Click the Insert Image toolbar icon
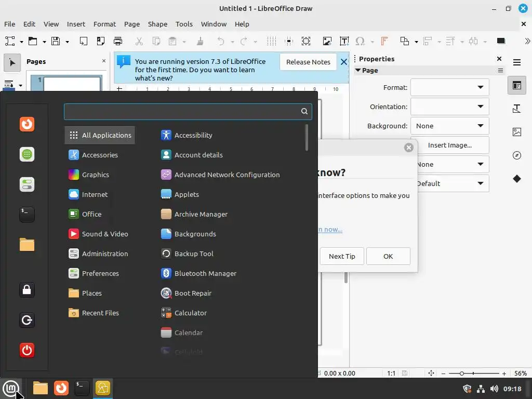The height and width of the screenshot is (399, 532). (x=327, y=41)
